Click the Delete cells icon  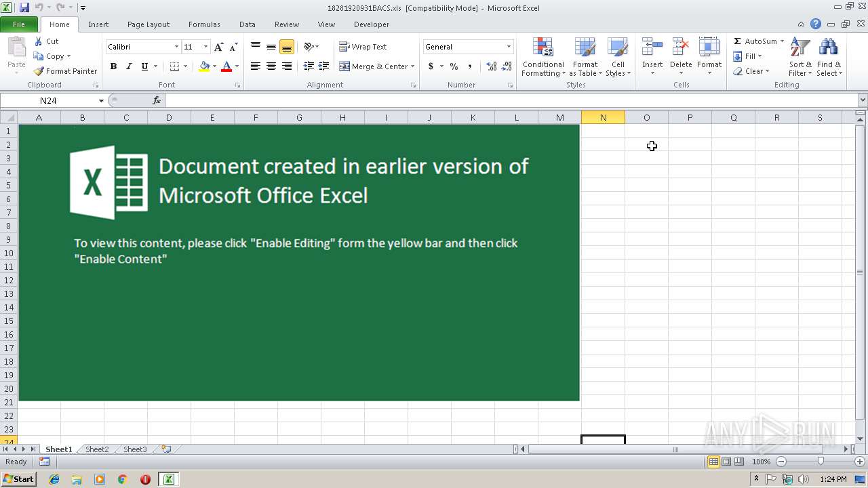681,47
